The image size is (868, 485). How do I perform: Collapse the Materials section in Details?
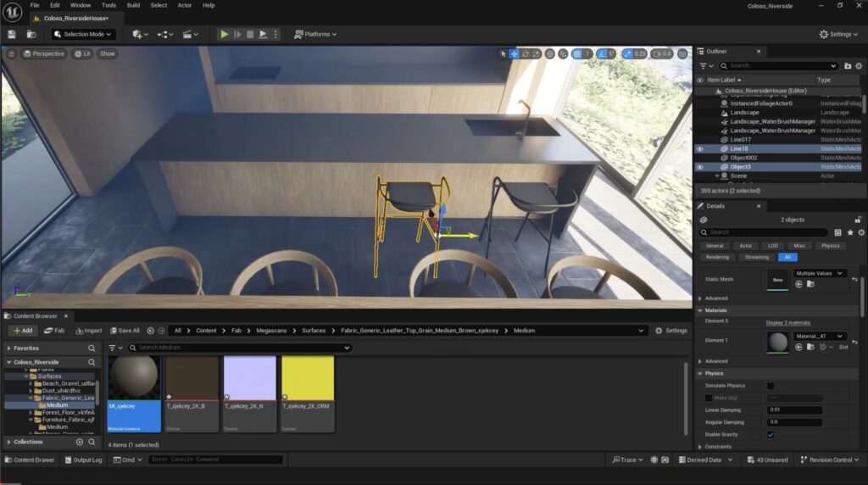pos(700,310)
